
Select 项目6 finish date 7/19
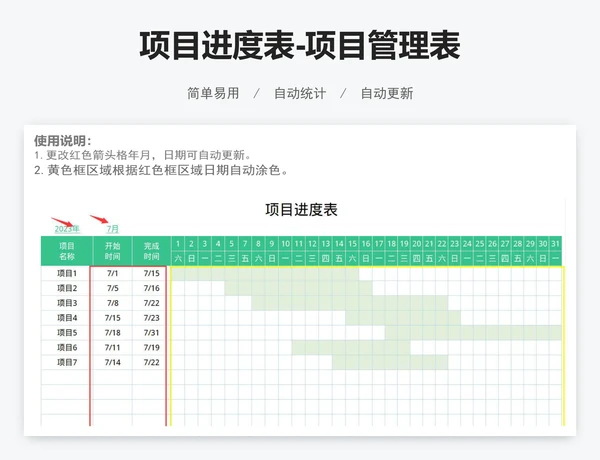151,347
